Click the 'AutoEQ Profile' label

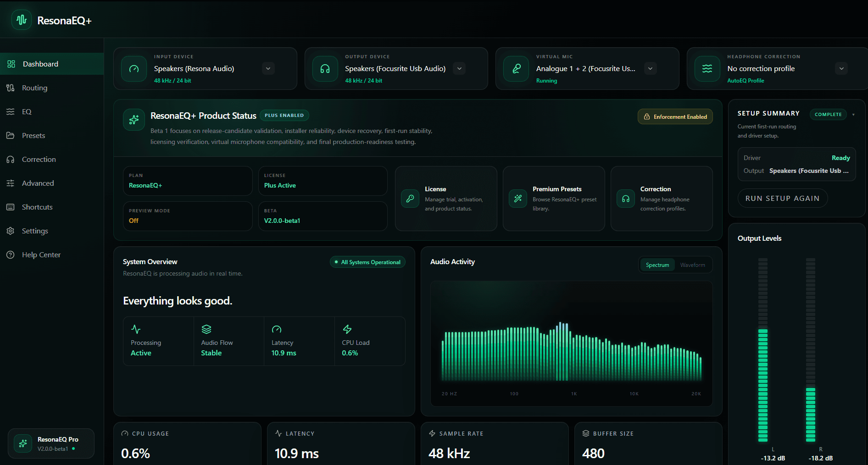click(x=746, y=81)
